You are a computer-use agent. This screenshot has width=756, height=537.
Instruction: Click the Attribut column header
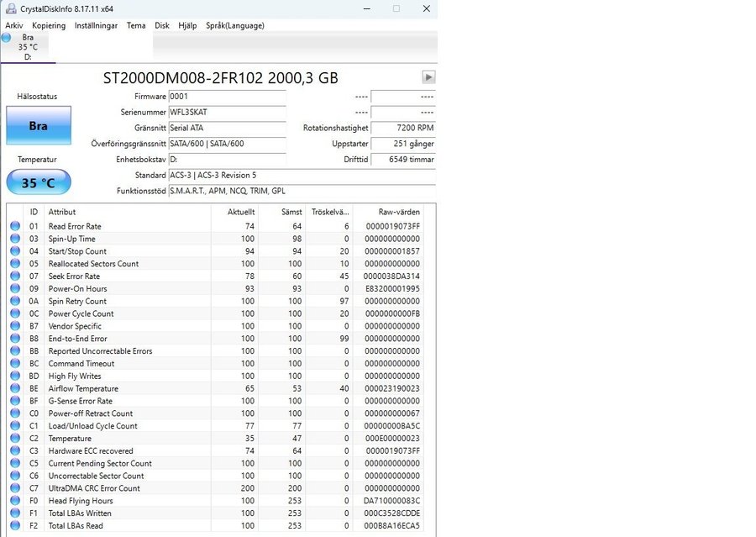tap(128, 212)
